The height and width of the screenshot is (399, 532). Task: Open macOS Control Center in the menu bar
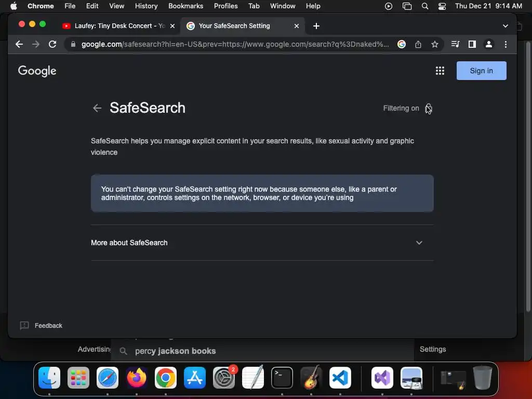[x=442, y=6]
